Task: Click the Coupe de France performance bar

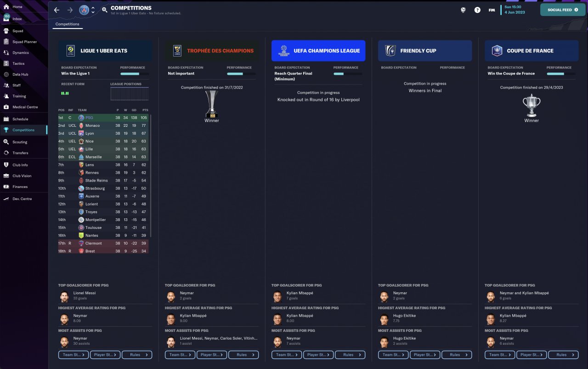Action: [x=561, y=74]
